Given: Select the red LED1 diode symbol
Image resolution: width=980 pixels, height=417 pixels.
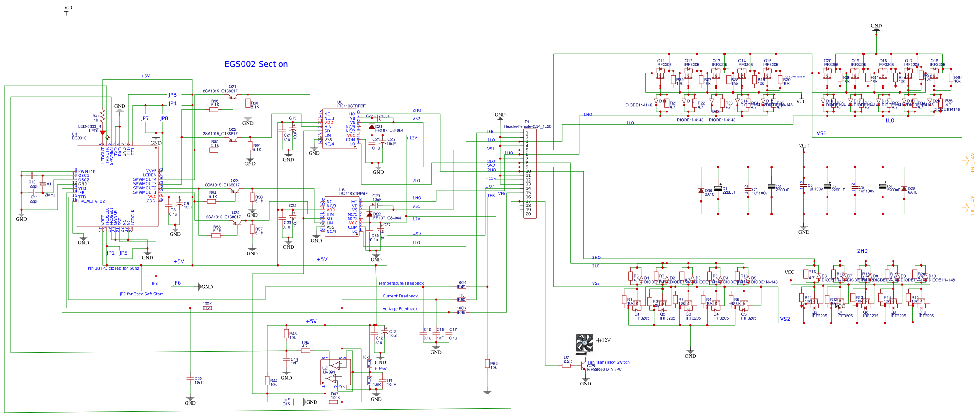Looking at the screenshot, I should click(x=103, y=133).
